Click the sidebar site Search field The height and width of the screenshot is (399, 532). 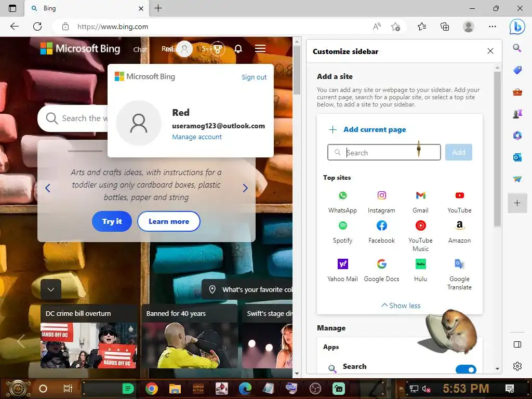pos(384,152)
